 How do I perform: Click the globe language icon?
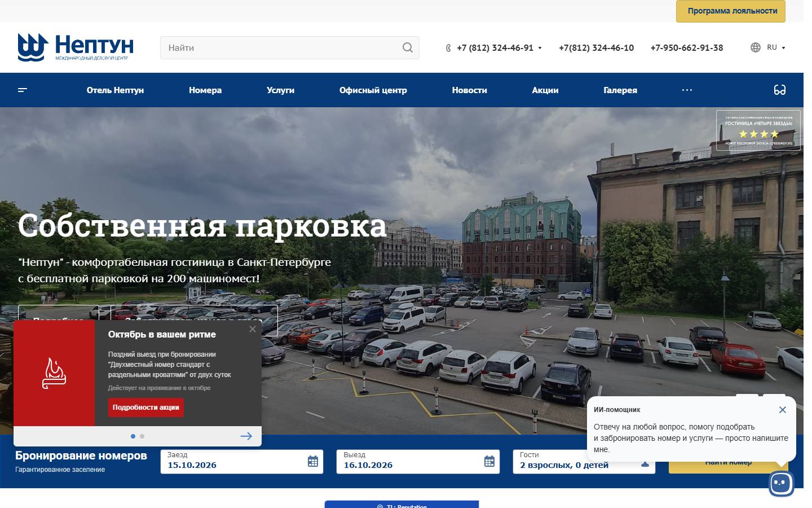pyautogui.click(x=756, y=47)
